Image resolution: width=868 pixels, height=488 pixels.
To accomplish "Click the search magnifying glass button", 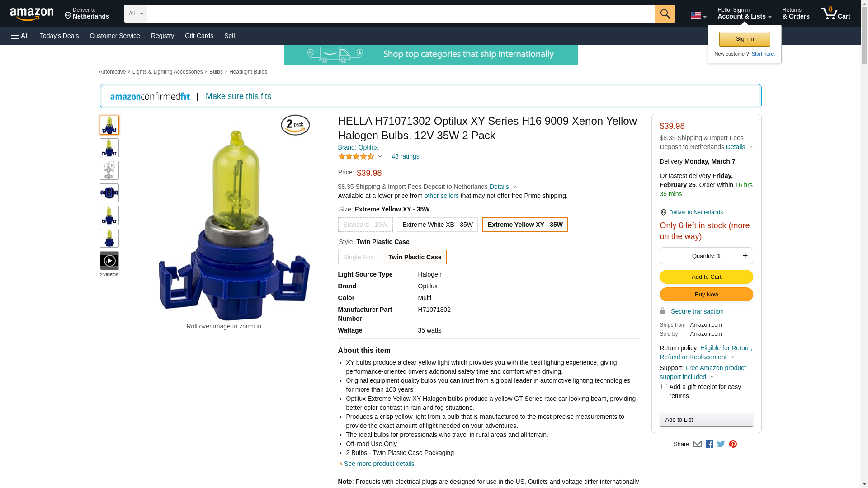I will (x=665, y=14).
